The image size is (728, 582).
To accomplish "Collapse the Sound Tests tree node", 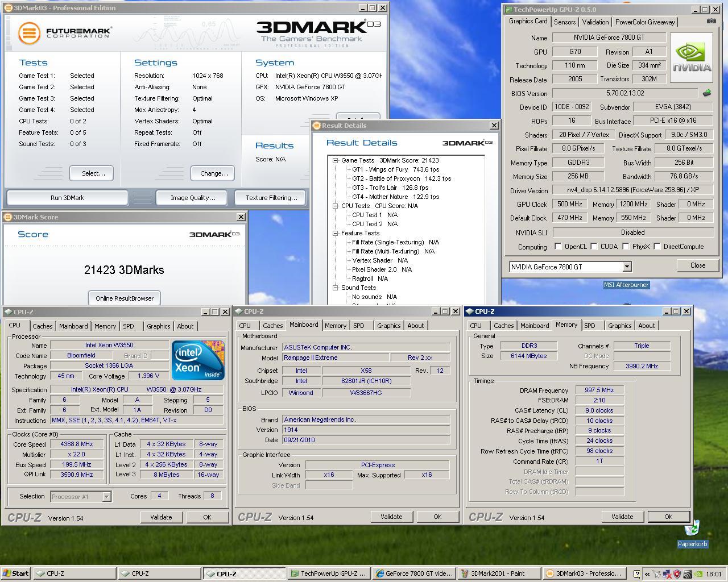I will pos(336,288).
